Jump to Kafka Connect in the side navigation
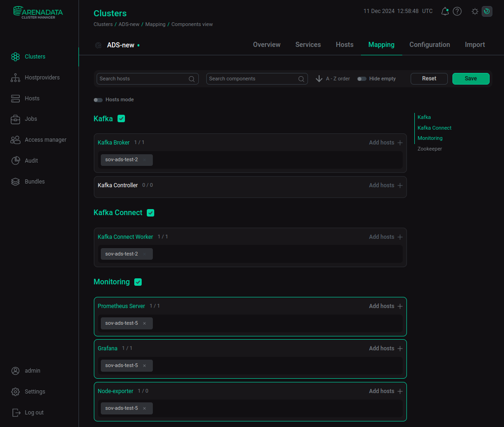Image resolution: width=504 pixels, height=427 pixels. (x=434, y=128)
